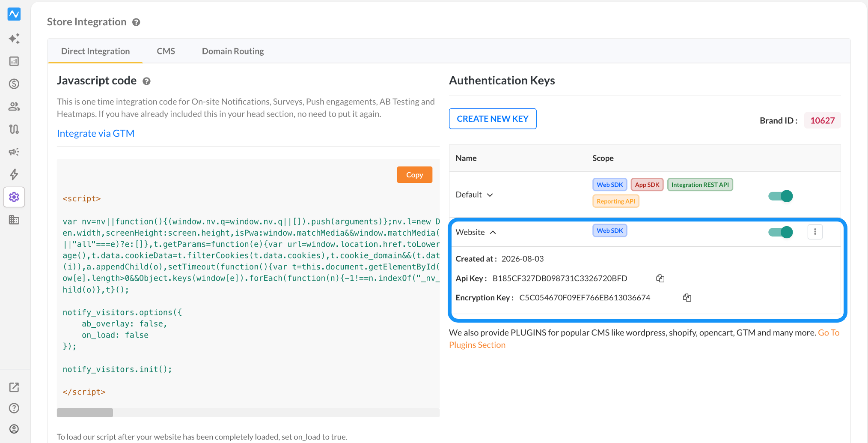Toggle the Default key switch
Screen dimensions: 868x443
[781, 196]
